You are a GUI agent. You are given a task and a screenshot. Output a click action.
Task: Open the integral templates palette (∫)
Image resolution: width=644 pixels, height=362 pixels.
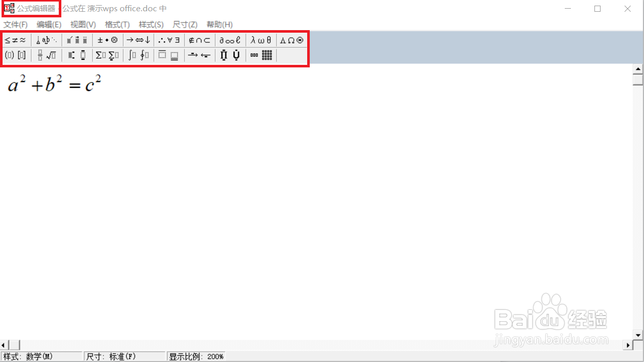[139, 55]
